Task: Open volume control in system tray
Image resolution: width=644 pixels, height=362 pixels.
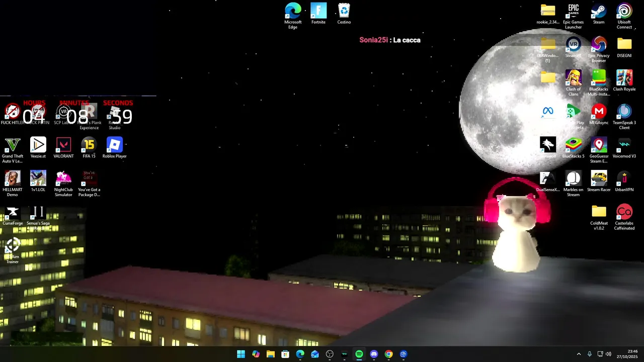Action: tap(608, 354)
